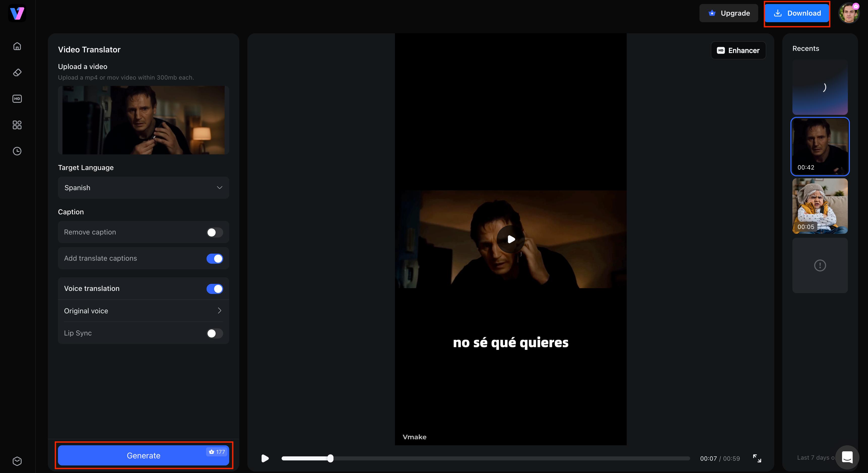Open the history clock icon
This screenshot has height=473, width=868.
tap(17, 151)
